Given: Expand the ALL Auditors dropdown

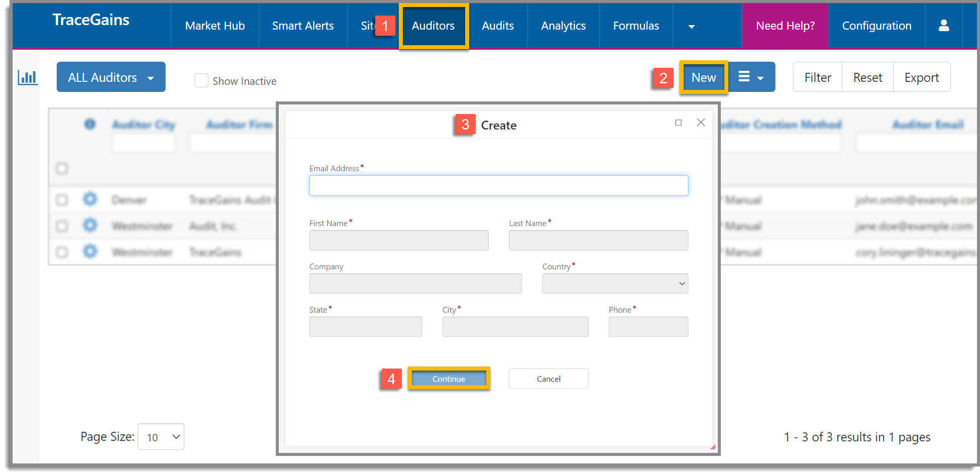Looking at the screenshot, I should (111, 77).
